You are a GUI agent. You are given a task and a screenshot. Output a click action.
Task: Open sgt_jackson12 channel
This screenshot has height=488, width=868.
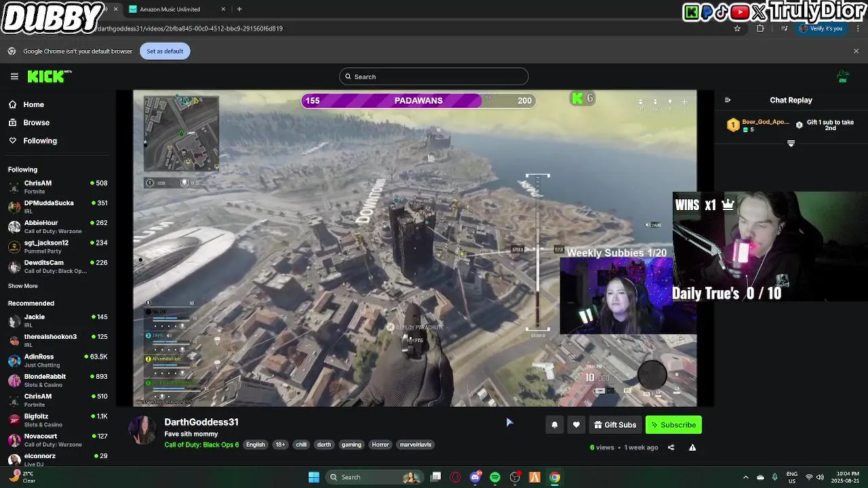click(58, 247)
